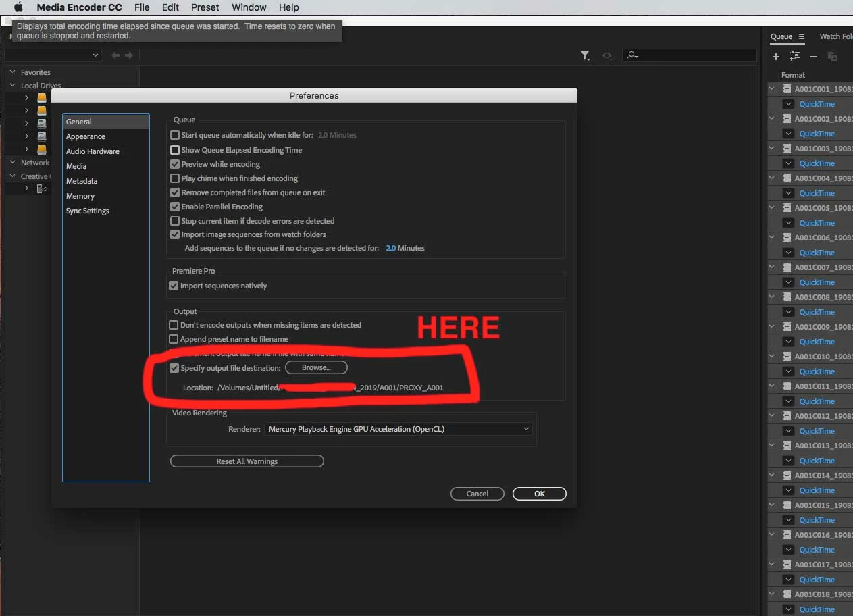Enable Play chime when finished encoding
This screenshot has width=853, height=616.
pos(175,178)
